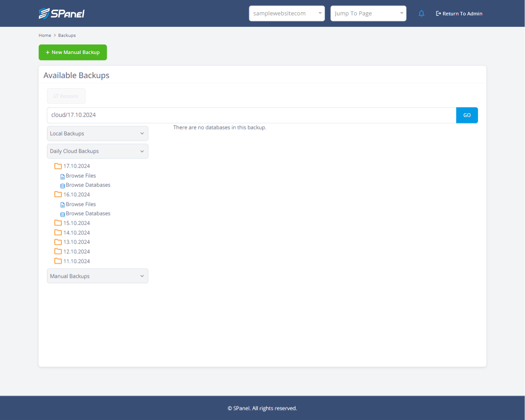Open the samplewebsitecom domain selector
The image size is (525, 420).
click(x=287, y=13)
